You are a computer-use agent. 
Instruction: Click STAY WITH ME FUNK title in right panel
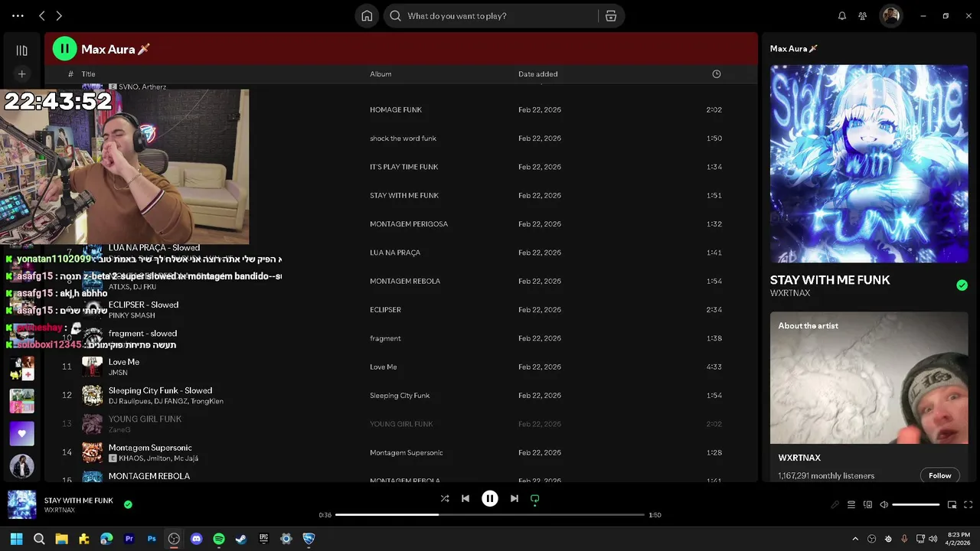click(830, 280)
